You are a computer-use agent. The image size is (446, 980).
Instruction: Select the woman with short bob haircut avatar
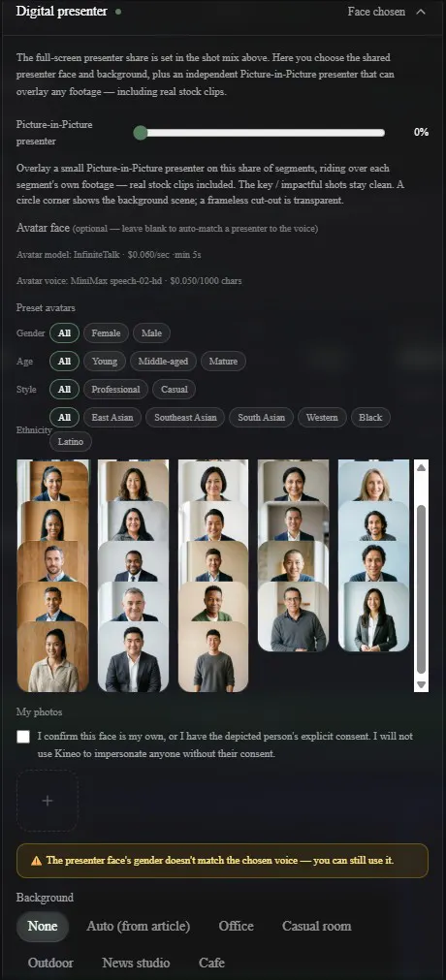point(213,481)
